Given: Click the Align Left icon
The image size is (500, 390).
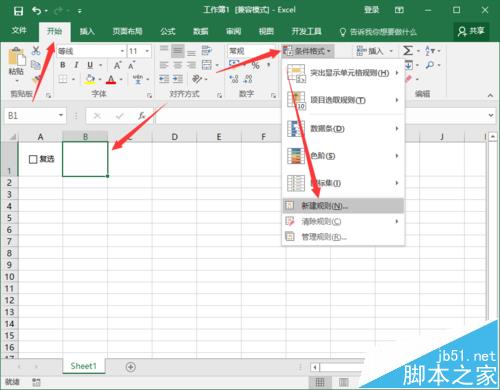Looking at the screenshot, I should click(164, 65).
